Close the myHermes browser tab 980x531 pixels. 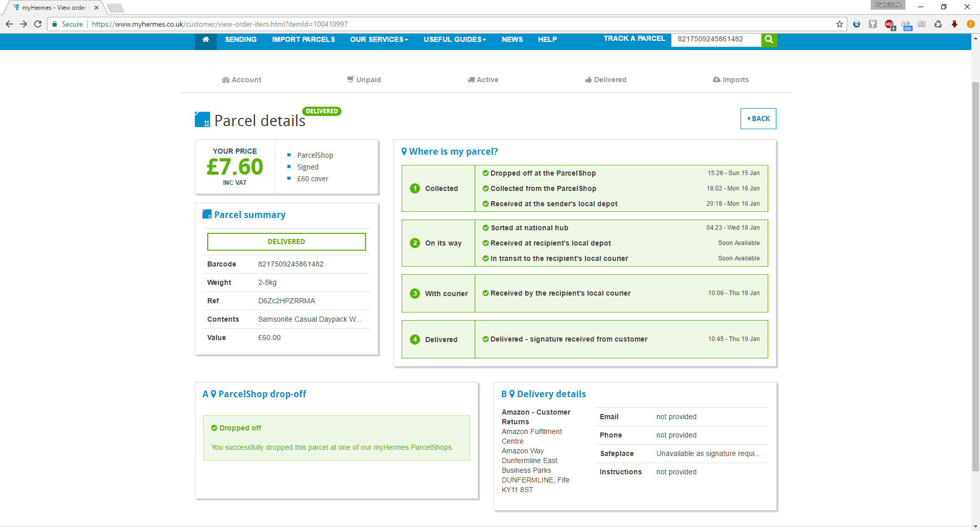click(x=96, y=8)
